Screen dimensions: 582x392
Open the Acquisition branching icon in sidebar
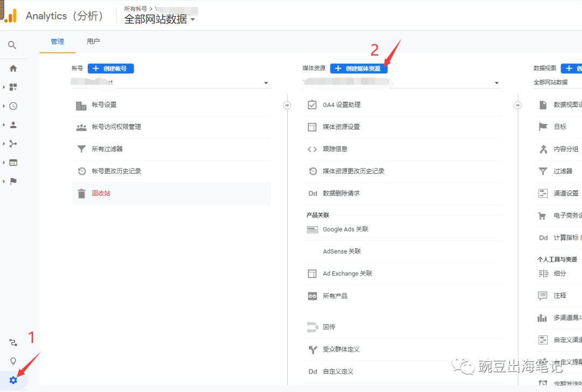pyautogui.click(x=13, y=144)
